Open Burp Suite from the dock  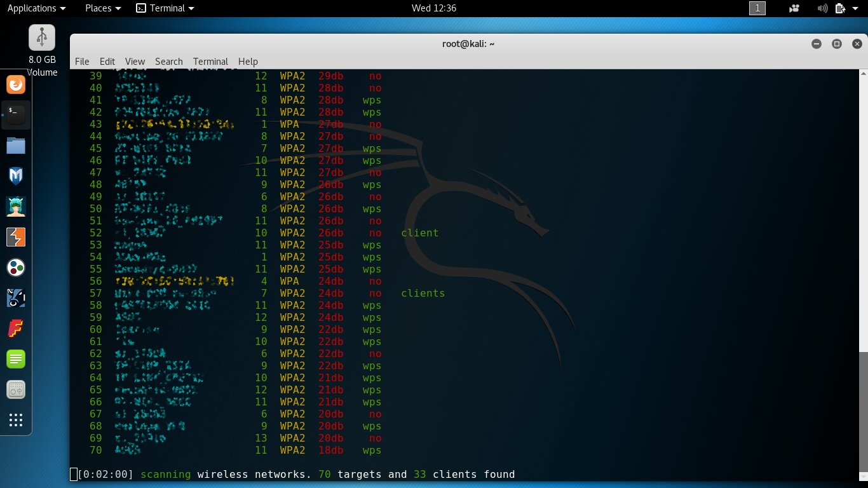pyautogui.click(x=16, y=237)
